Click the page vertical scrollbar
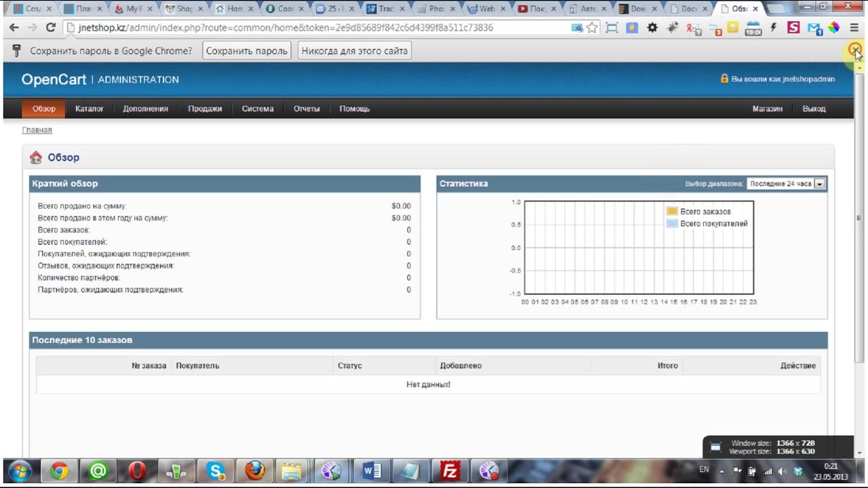 coord(859,217)
